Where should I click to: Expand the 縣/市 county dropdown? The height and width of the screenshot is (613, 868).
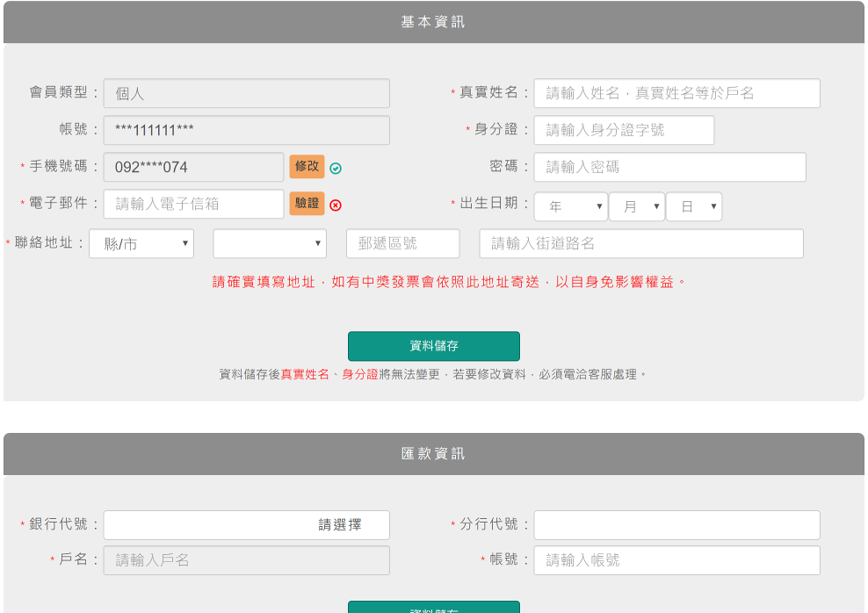[141, 244]
